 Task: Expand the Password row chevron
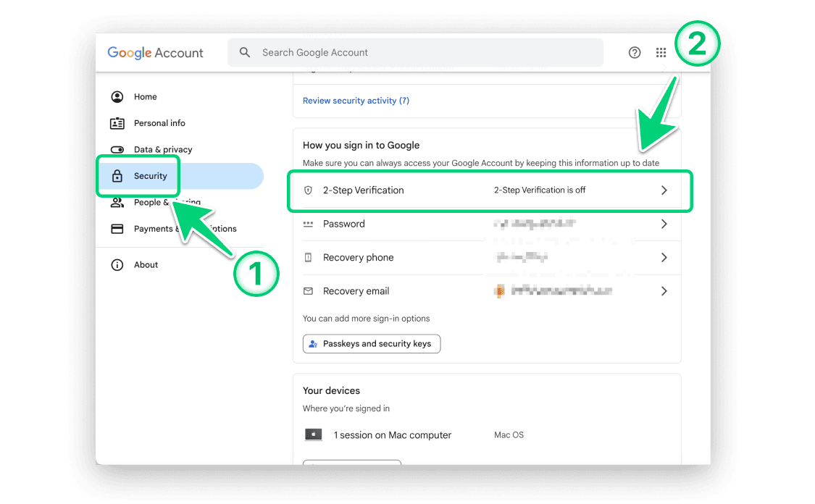point(664,224)
